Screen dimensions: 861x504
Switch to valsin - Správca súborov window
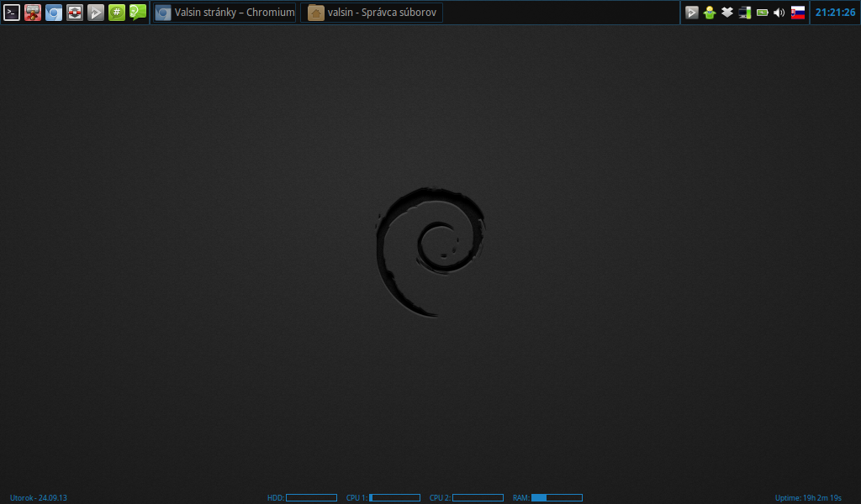[372, 13]
